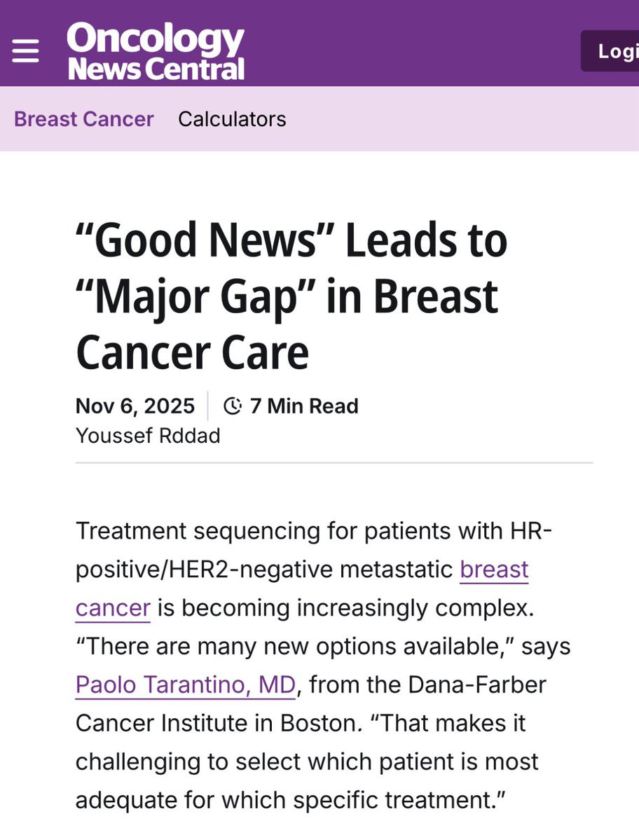The image size is (639, 840).
Task: Click the author name Youssef Rddad
Action: 148,436
